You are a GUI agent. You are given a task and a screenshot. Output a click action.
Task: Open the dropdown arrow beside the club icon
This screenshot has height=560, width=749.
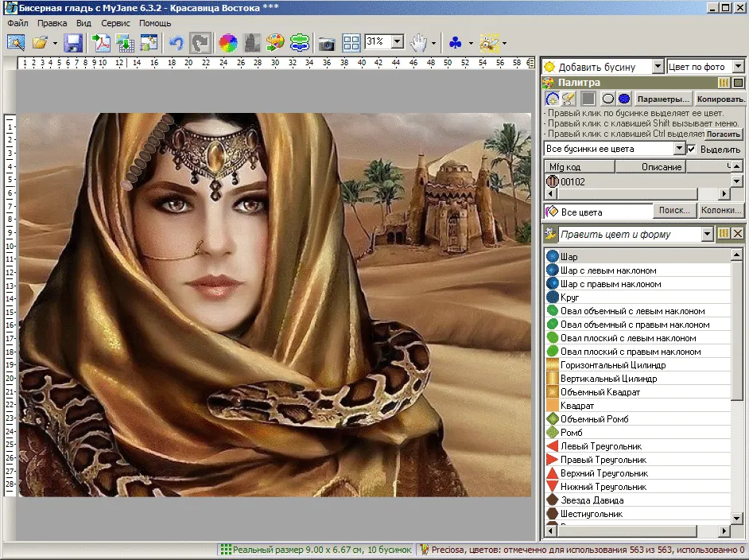471,44
